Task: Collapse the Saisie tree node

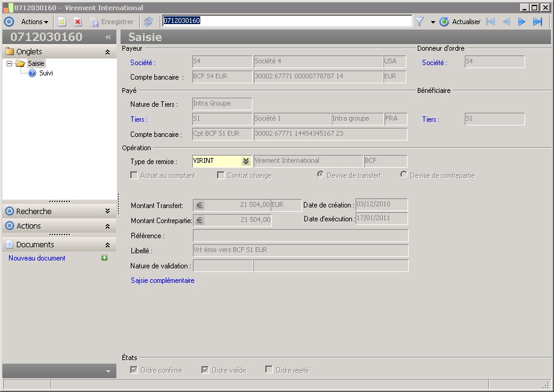Action: pyautogui.click(x=9, y=64)
